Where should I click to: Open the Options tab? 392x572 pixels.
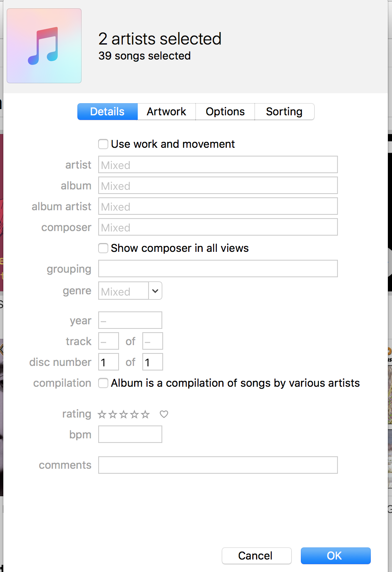click(225, 112)
